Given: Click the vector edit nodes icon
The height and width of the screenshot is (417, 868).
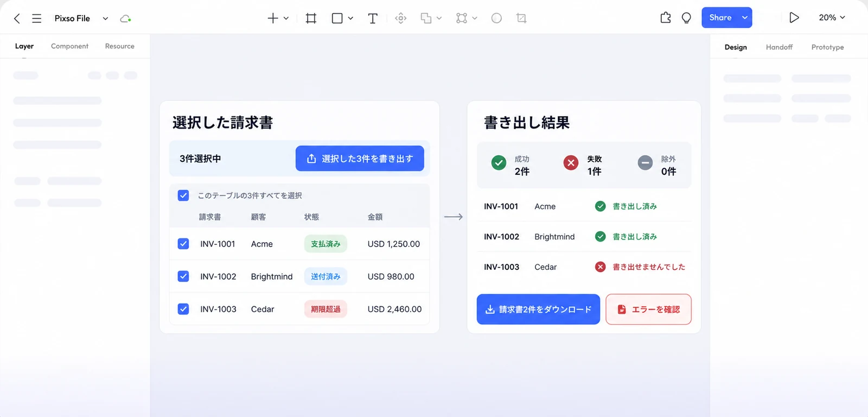Looking at the screenshot, I should point(462,18).
